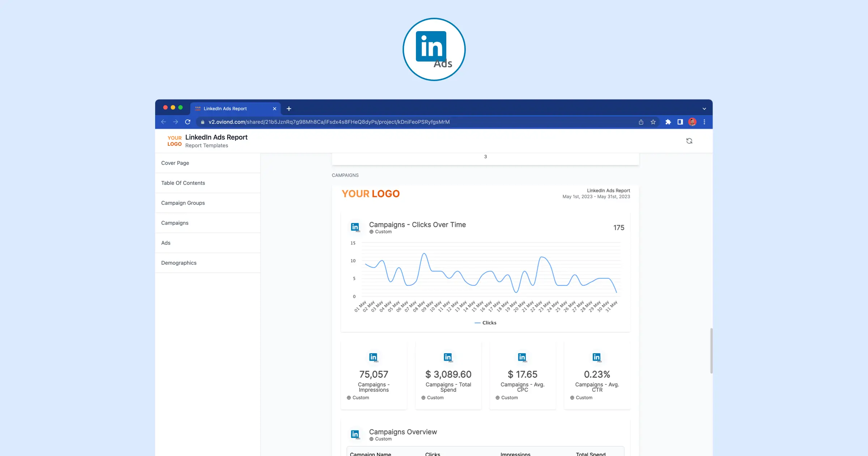Click the large LinkedIn Ads logo circle
The height and width of the screenshot is (456, 868).
tap(434, 50)
